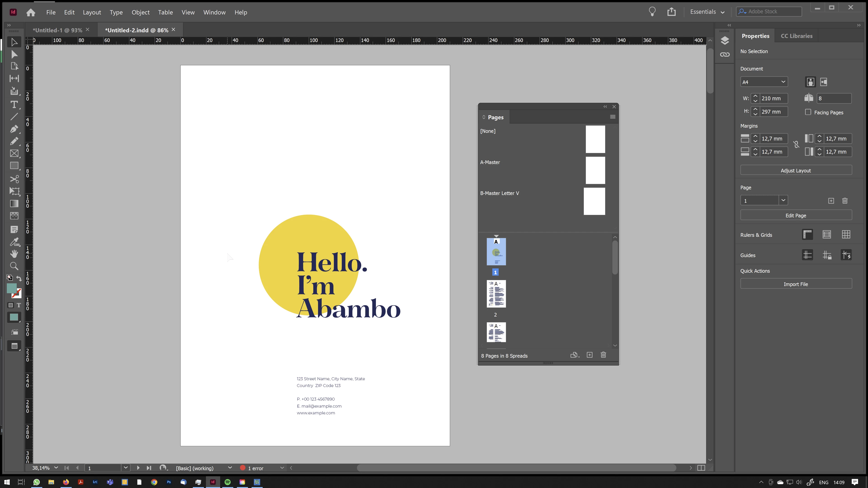Viewport: 868px width, 488px height.
Task: Select the Scissors tool
Action: click(14, 179)
